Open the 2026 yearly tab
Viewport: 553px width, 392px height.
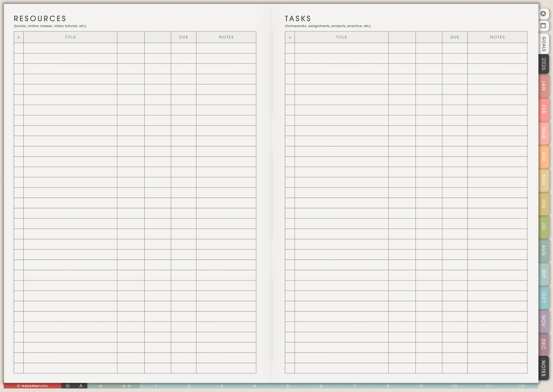tap(543, 64)
